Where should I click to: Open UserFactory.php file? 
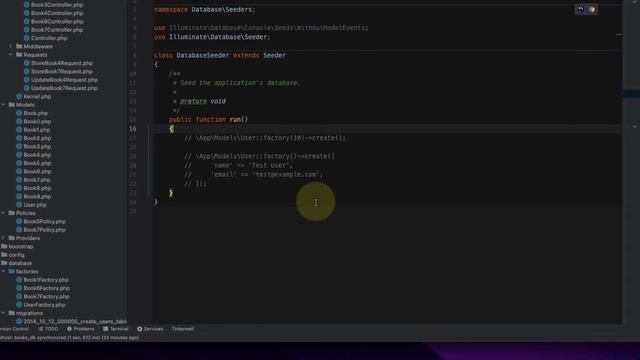click(41, 305)
